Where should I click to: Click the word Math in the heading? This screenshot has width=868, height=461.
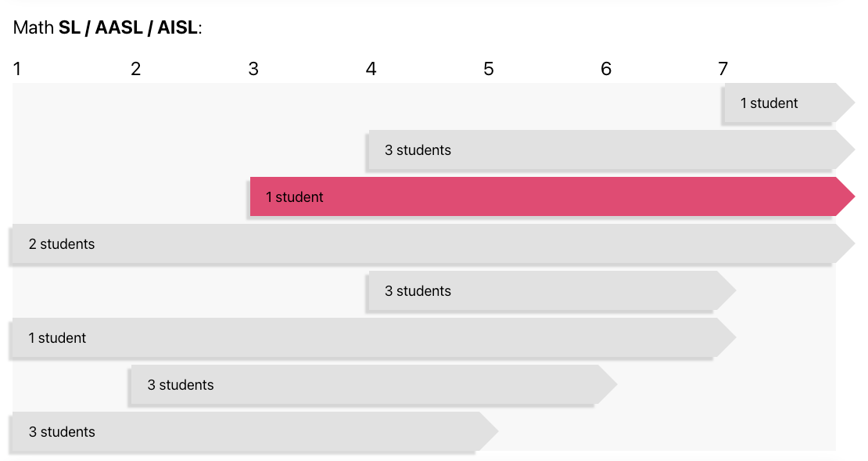click(33, 27)
